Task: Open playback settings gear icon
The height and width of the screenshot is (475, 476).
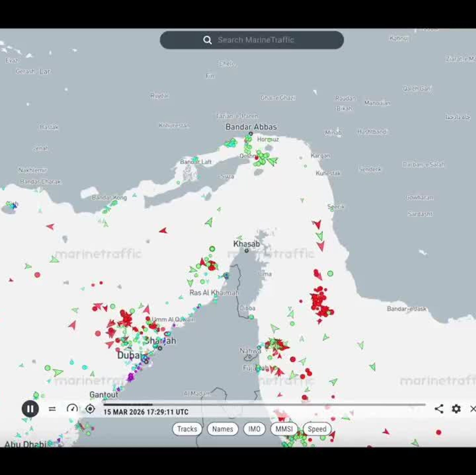Action: click(456, 409)
